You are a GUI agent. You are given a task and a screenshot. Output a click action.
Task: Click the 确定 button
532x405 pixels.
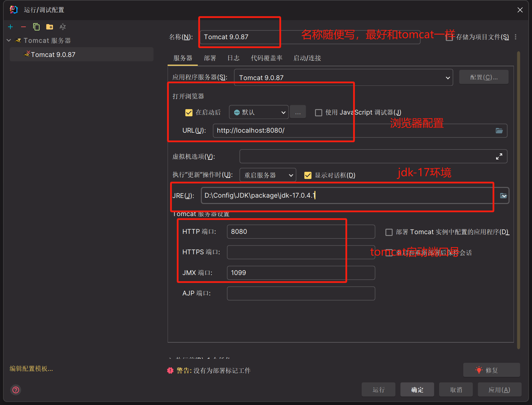[417, 390]
